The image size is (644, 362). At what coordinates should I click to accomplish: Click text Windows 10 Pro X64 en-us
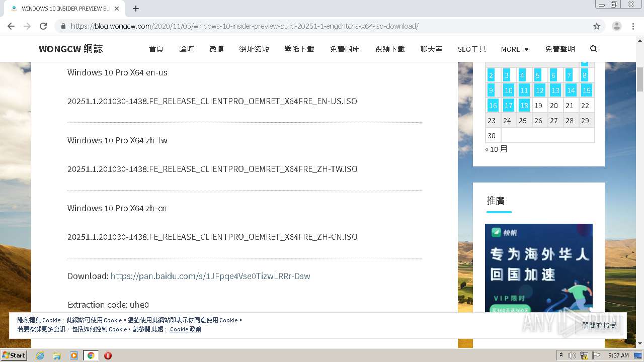point(117,72)
